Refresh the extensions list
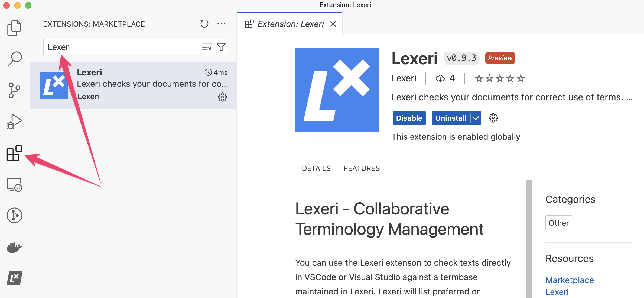644x298 pixels. 204,24
